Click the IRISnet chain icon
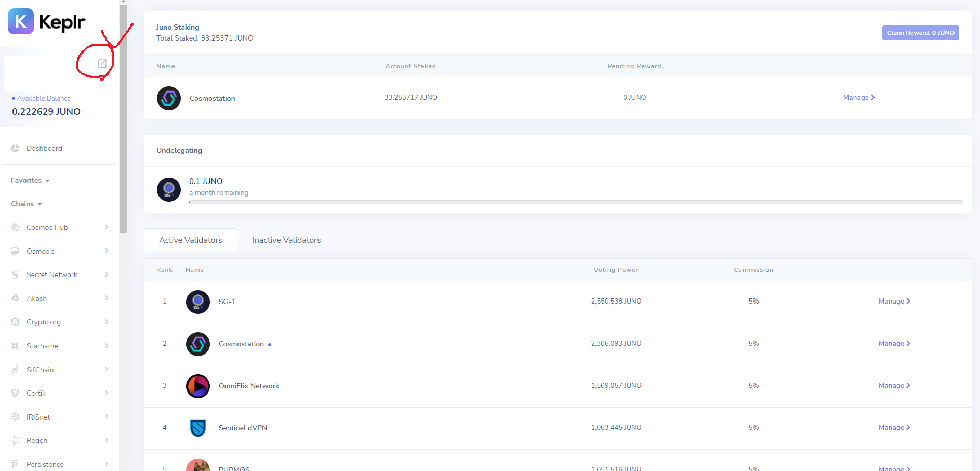This screenshot has width=980, height=471. (x=15, y=417)
